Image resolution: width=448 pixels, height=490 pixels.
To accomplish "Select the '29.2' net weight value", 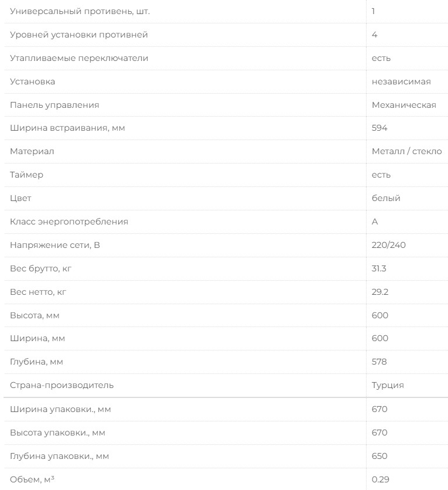I will point(379,292).
